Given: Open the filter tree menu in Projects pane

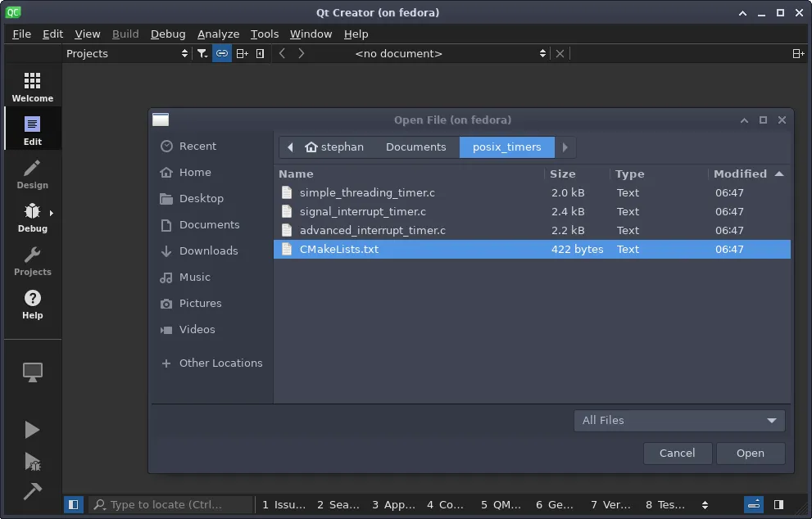Looking at the screenshot, I should pyautogui.click(x=202, y=53).
